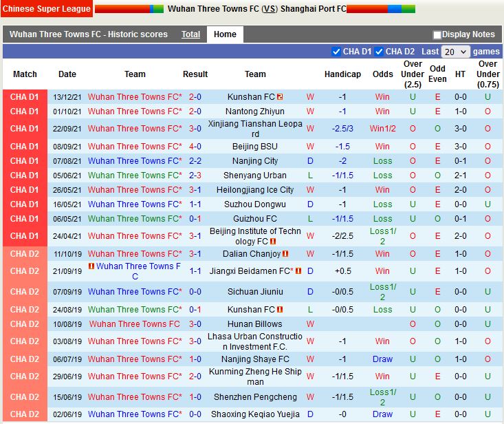Open Guizhou FC team link

(255, 219)
